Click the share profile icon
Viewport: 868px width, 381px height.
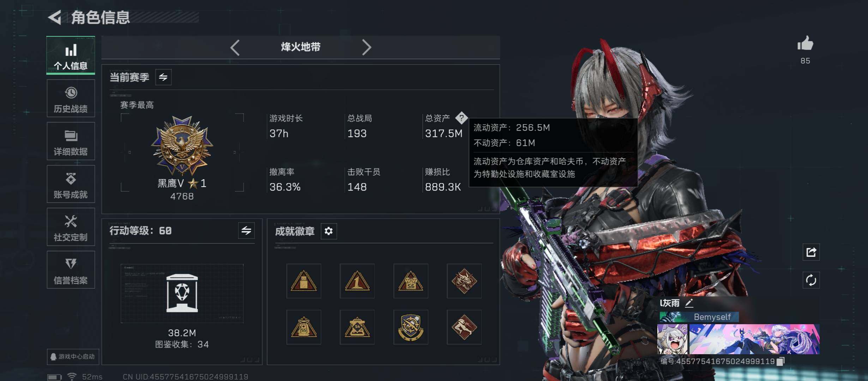pos(811,252)
